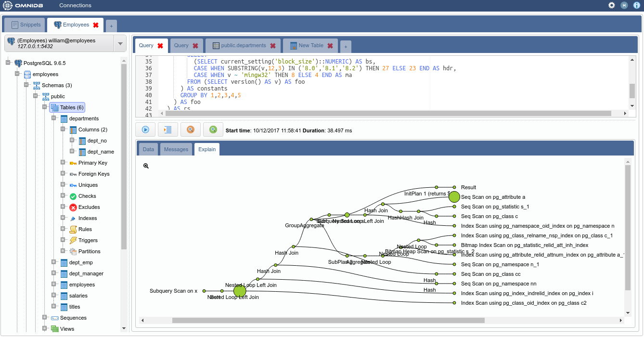This screenshot has height=337, width=644.
Task: Click the large green Seq Scan pg_attribute node
Action: coord(454,196)
